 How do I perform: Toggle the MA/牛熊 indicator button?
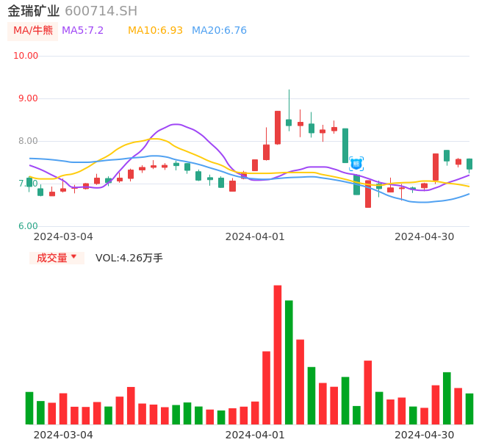[x=33, y=31]
